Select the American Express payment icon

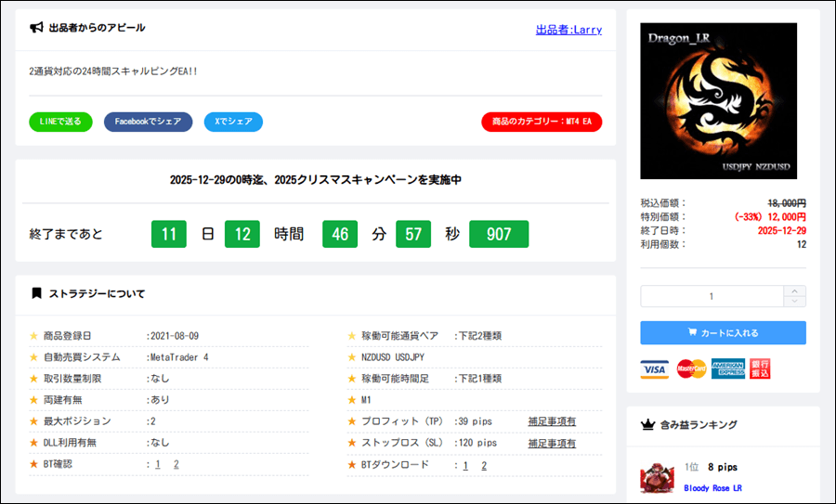tap(728, 369)
